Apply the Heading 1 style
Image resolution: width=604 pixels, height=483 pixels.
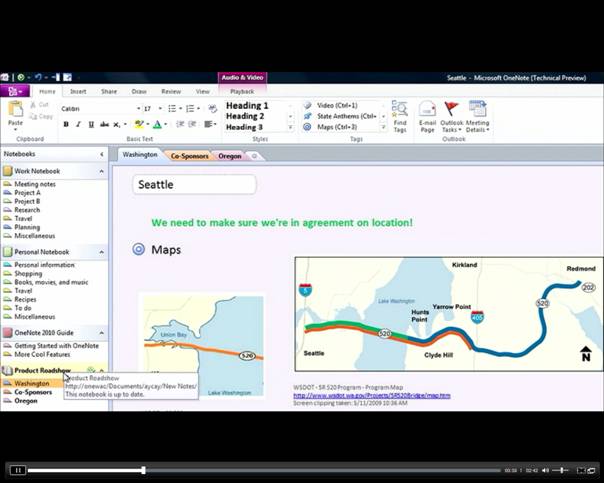pyautogui.click(x=247, y=106)
